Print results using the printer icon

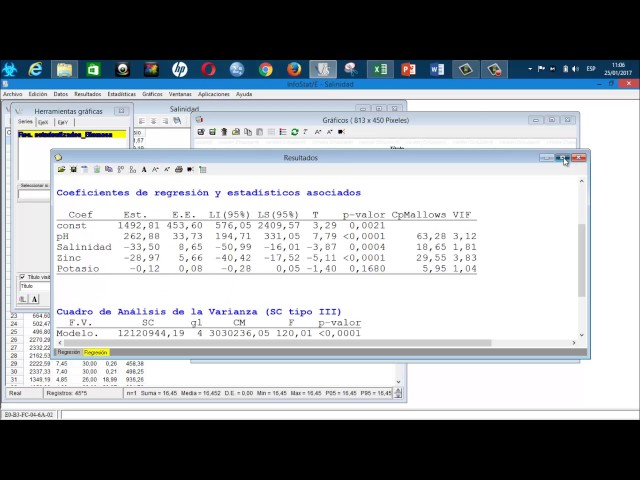[178, 169]
